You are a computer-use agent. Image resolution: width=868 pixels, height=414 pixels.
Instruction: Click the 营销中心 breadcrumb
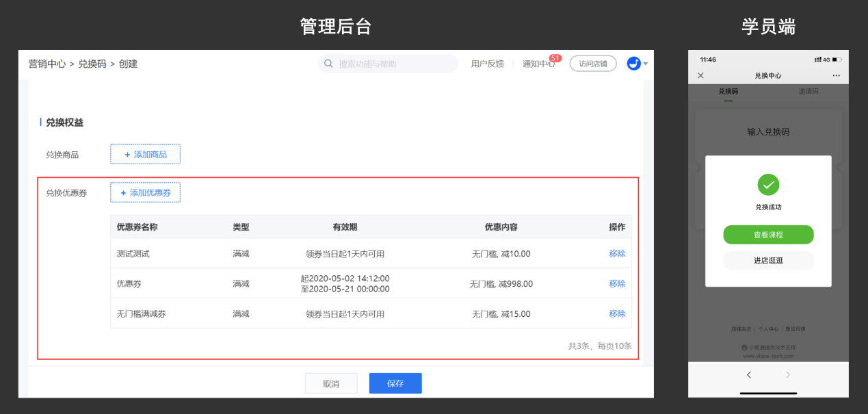point(47,64)
